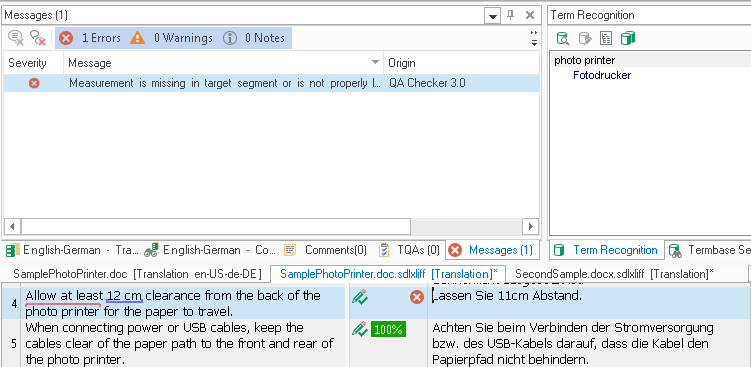
Task: Click the 100% match badge on segment 5
Action: (x=388, y=330)
